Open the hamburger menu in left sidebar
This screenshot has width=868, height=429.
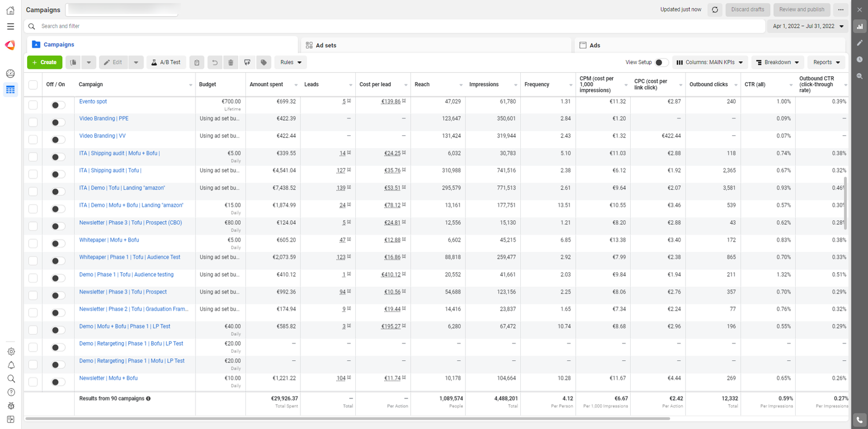tap(10, 27)
